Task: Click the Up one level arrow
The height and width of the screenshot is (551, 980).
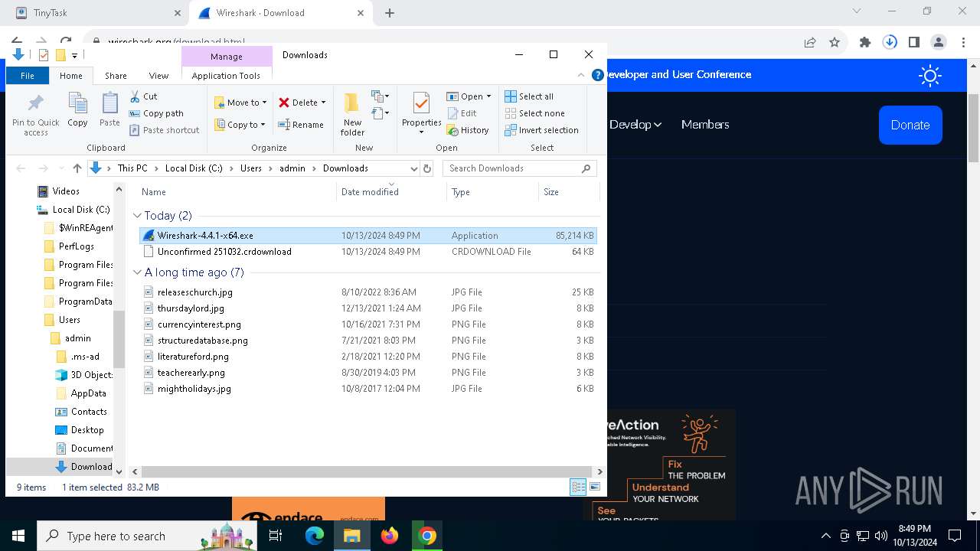Action: click(x=77, y=168)
